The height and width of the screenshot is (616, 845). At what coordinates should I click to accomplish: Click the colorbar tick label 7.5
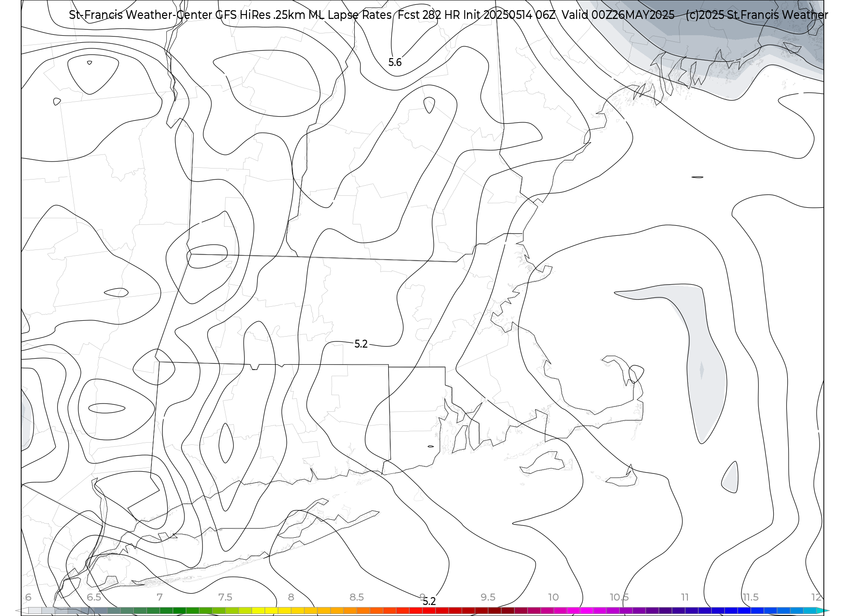click(225, 597)
